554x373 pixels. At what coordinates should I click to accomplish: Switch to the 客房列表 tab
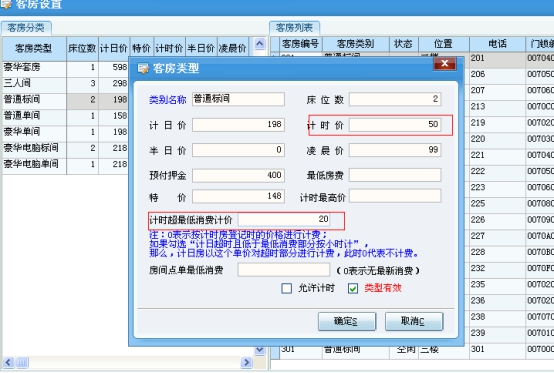coord(294,28)
